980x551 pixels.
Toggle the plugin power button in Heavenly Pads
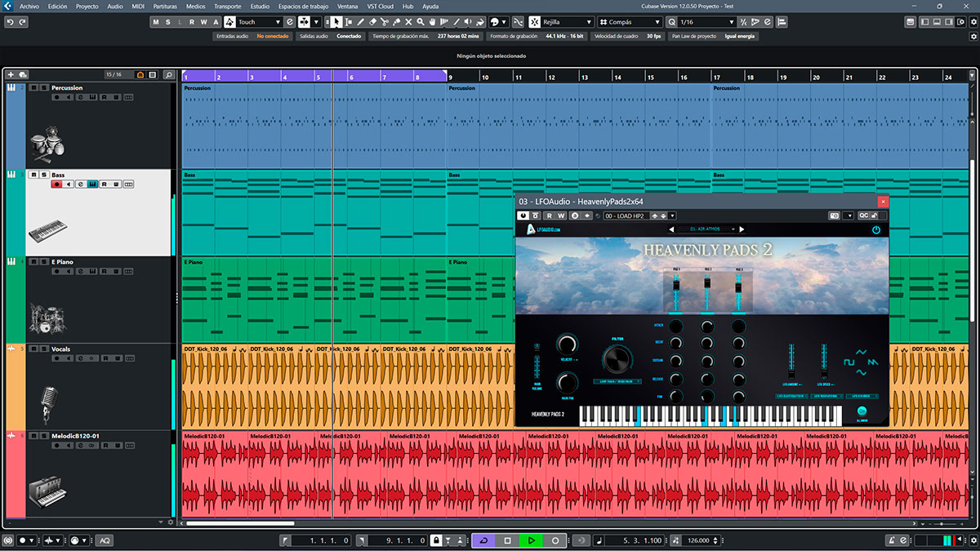[x=876, y=230]
